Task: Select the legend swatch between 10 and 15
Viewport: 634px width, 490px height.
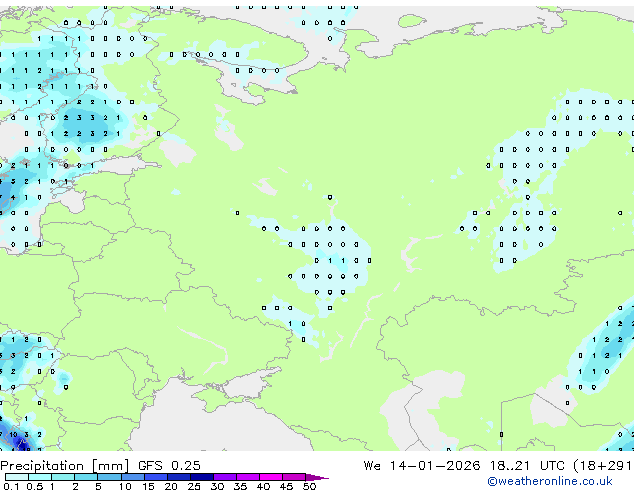Action: 133,477
